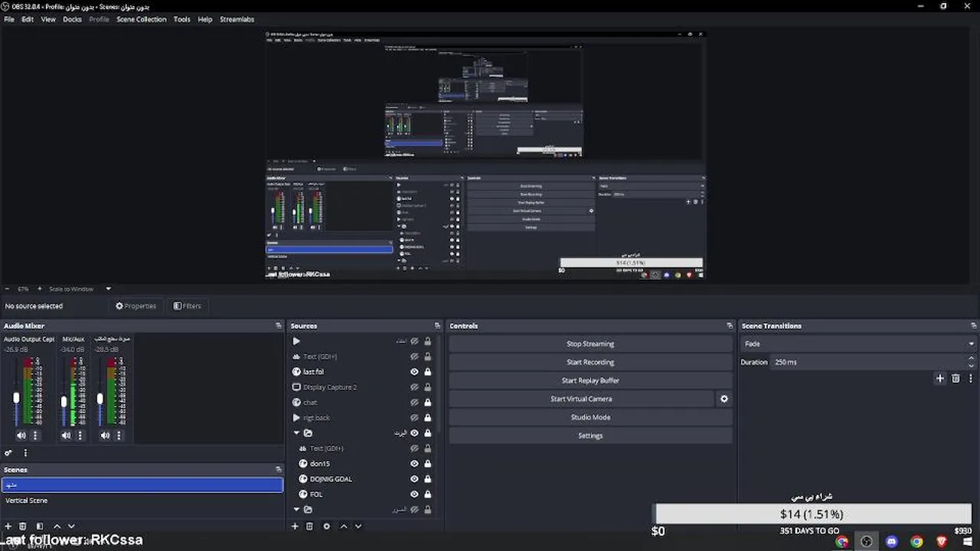Image resolution: width=980 pixels, height=551 pixels.
Task: Open Mic/Aux channel options menu
Action: point(80,435)
